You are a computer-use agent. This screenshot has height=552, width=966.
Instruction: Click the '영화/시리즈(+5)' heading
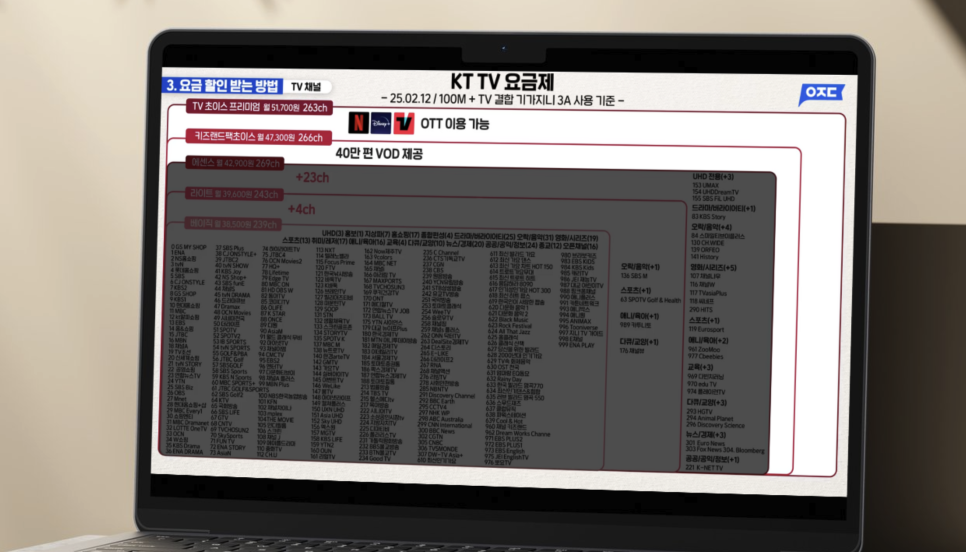[x=713, y=268]
